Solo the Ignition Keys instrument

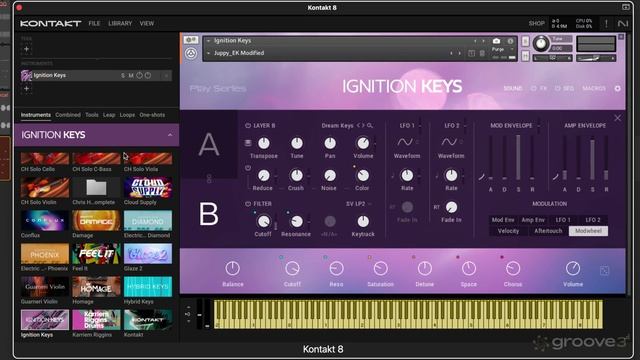[x=123, y=76]
